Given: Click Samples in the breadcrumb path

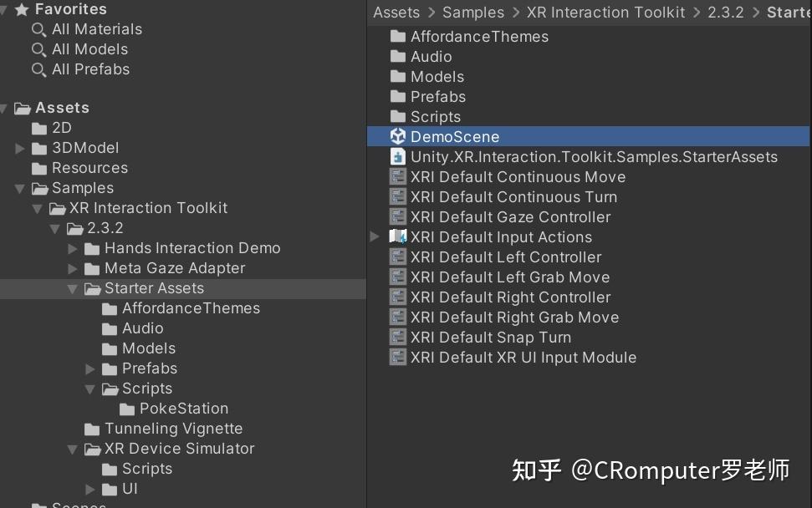Looking at the screenshot, I should click(x=473, y=13).
